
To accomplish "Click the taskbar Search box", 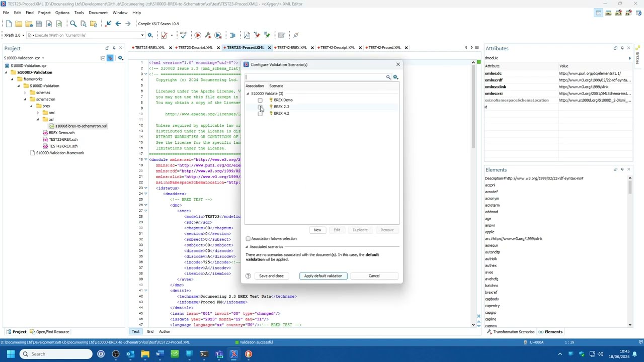I will click(x=57, y=354).
